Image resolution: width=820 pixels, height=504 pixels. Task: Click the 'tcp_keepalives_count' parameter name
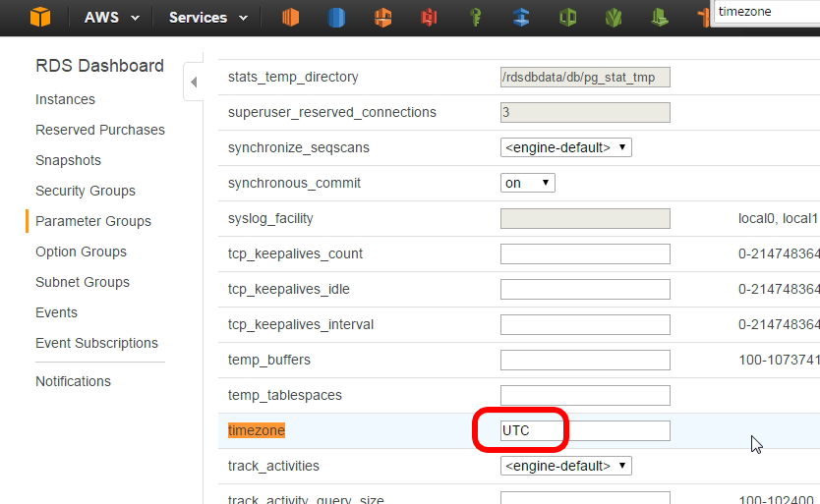coord(295,253)
